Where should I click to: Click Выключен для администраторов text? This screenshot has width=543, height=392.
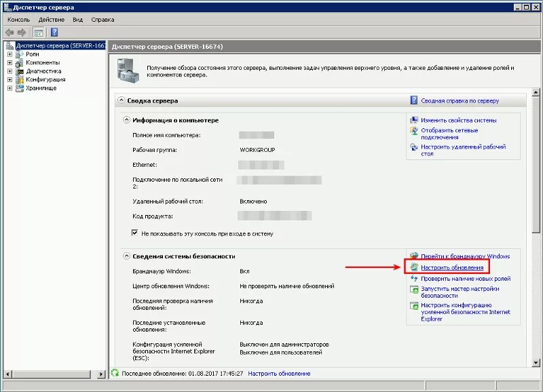[x=284, y=345]
